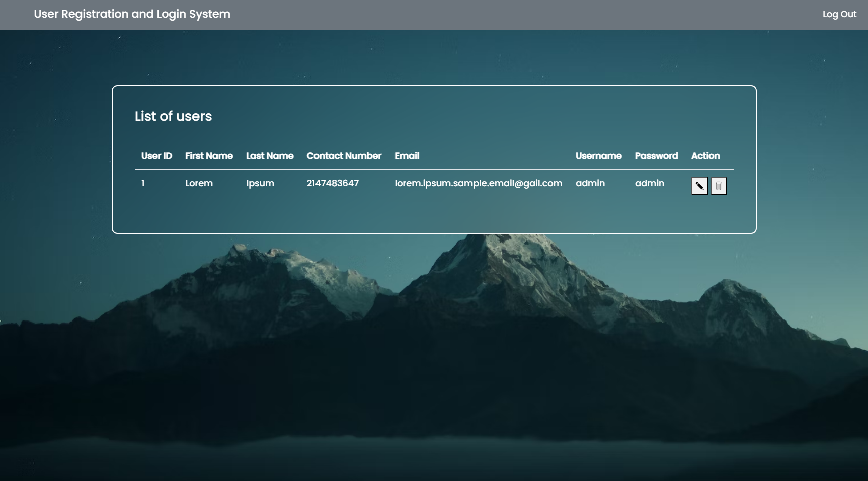Click the Password column header
The image size is (868, 481).
pyautogui.click(x=657, y=156)
